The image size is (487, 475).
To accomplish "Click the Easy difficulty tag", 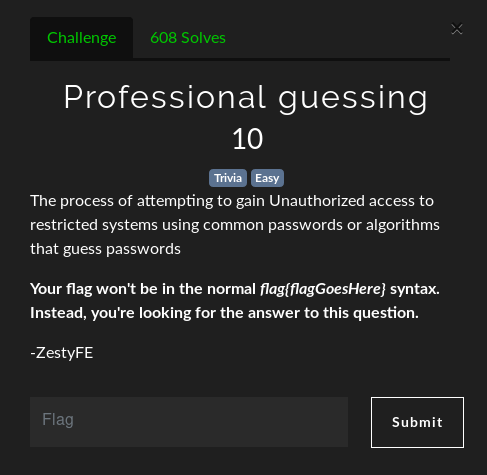I will pos(267,178).
